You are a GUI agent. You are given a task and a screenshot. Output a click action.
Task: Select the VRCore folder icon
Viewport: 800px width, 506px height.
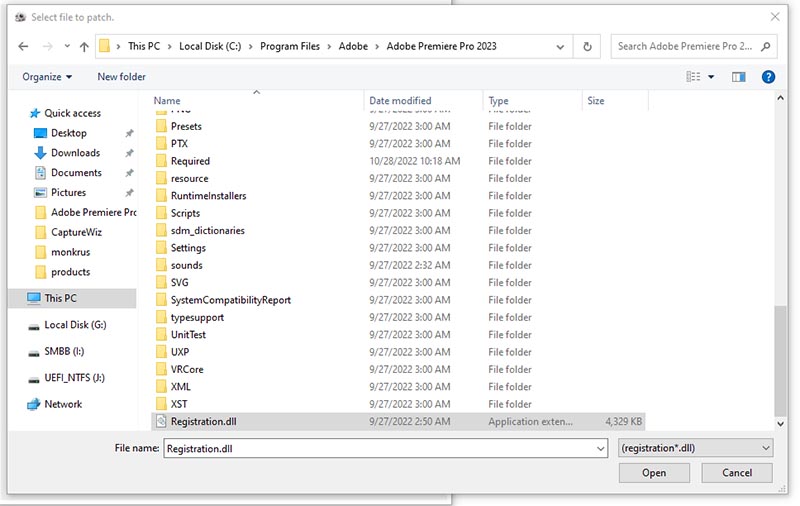(x=161, y=369)
